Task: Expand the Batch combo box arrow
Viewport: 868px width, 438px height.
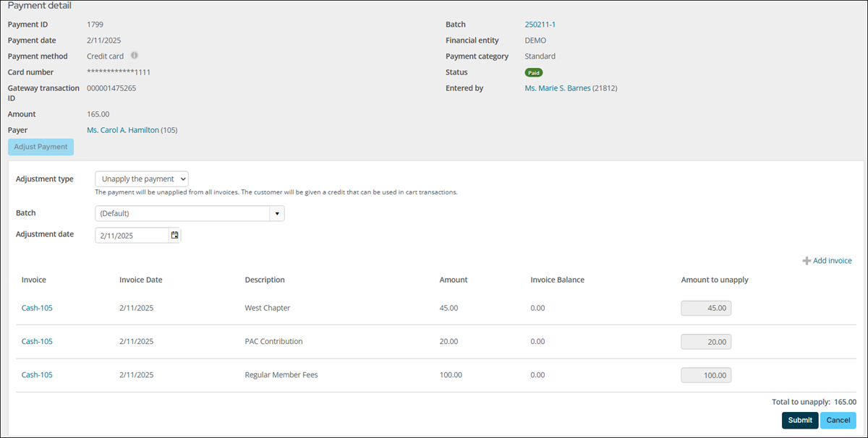Action: click(276, 213)
